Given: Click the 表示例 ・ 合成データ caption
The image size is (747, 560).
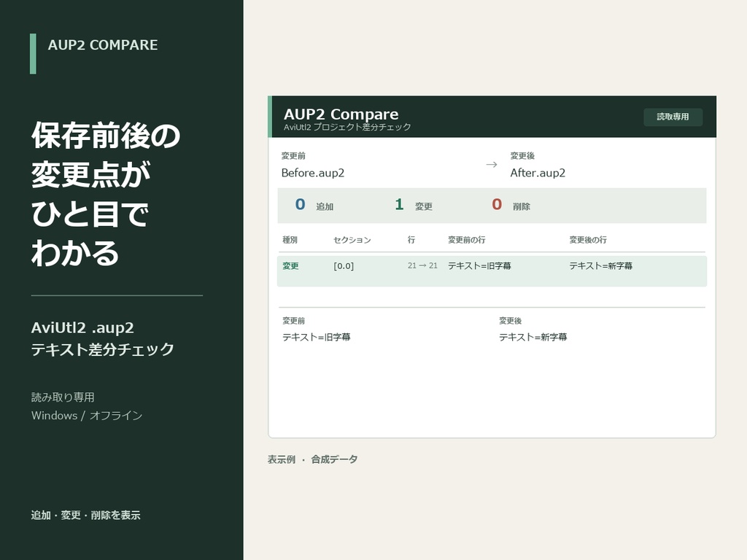Looking at the screenshot, I should coord(312,459).
